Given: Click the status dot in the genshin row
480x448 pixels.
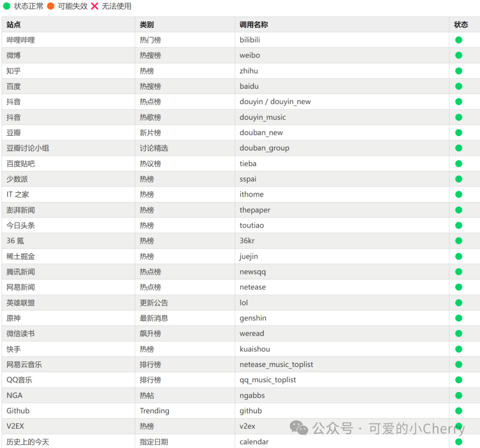Looking at the screenshot, I should [459, 318].
